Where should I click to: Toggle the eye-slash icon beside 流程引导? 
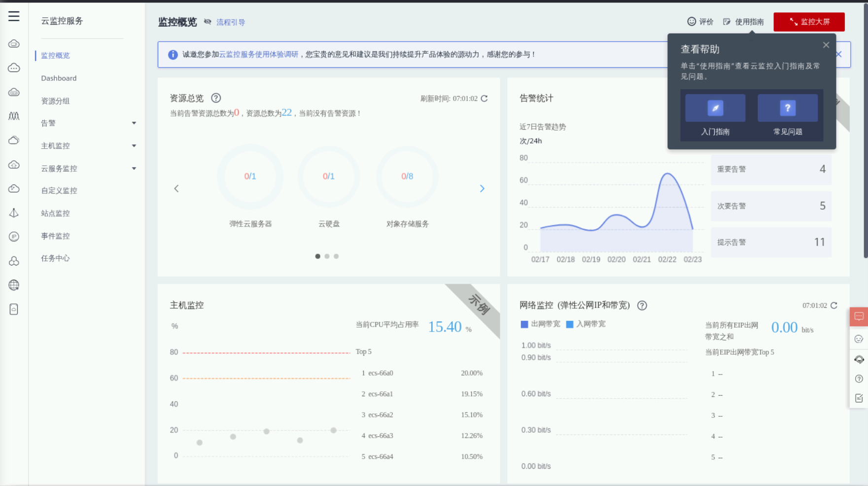pos(208,22)
